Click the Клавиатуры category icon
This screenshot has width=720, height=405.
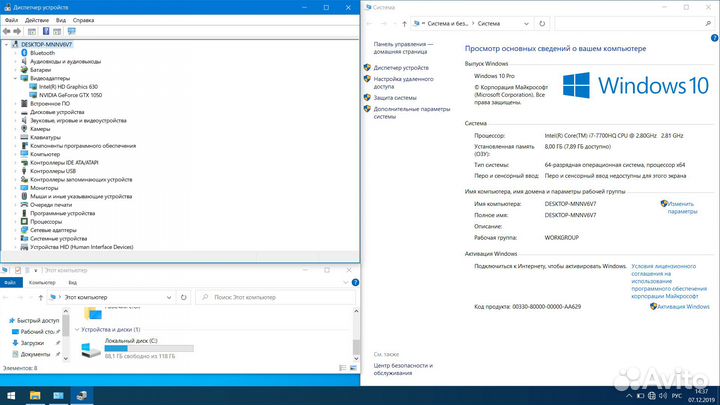pyautogui.click(x=24, y=137)
